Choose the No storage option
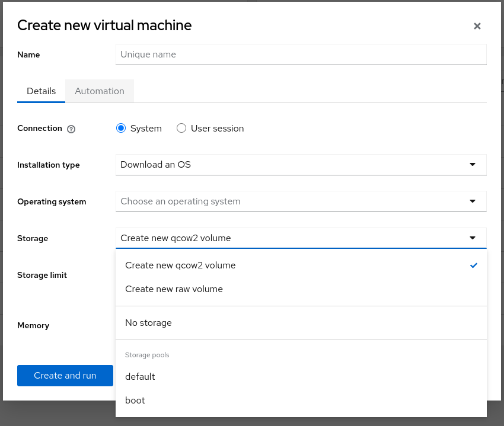Image resolution: width=504 pixels, height=426 pixels. click(x=148, y=322)
